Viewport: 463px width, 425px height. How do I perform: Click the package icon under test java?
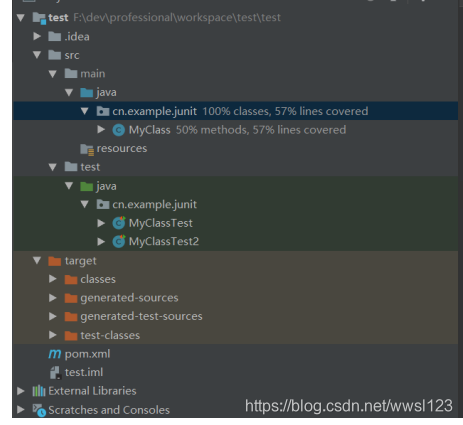[103, 204]
